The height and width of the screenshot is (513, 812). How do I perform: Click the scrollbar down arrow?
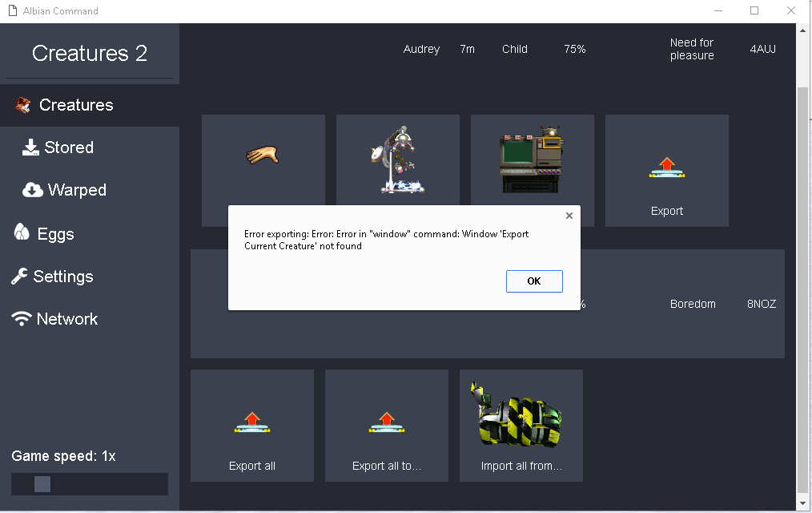click(802, 503)
